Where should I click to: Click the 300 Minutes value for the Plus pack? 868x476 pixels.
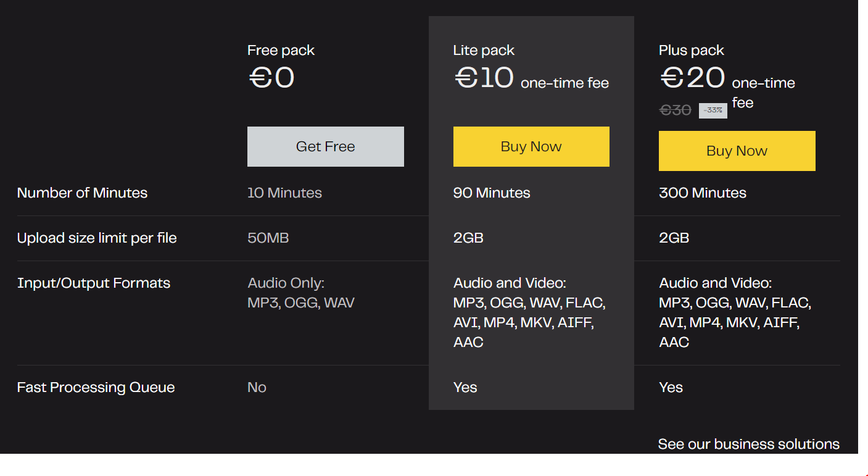click(x=702, y=193)
